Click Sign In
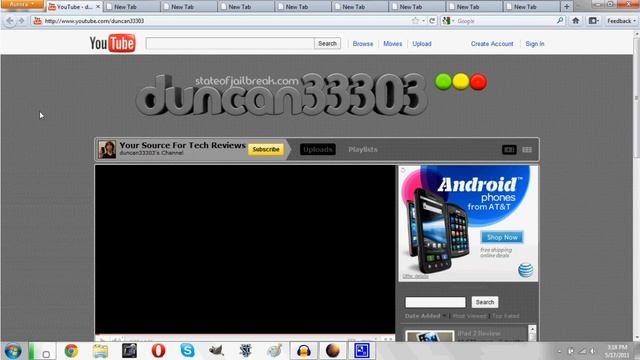 pos(535,44)
